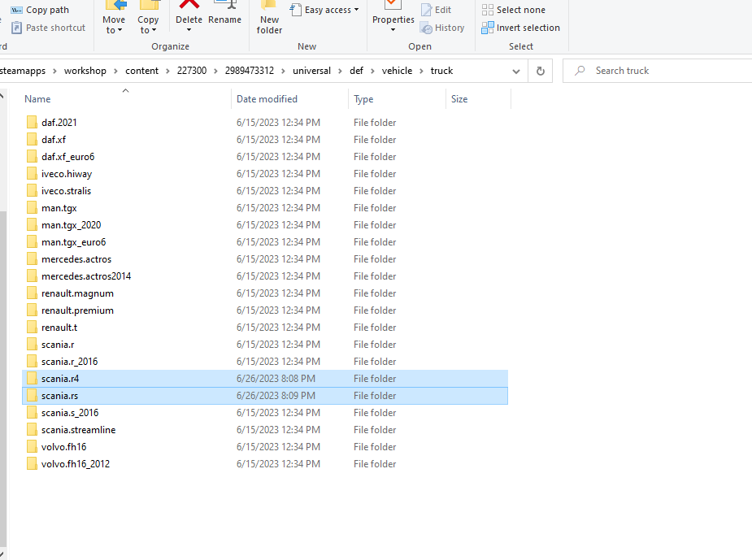This screenshot has width=752, height=560.
Task: Select the scania.s_2016 folder icon
Action: click(x=32, y=413)
